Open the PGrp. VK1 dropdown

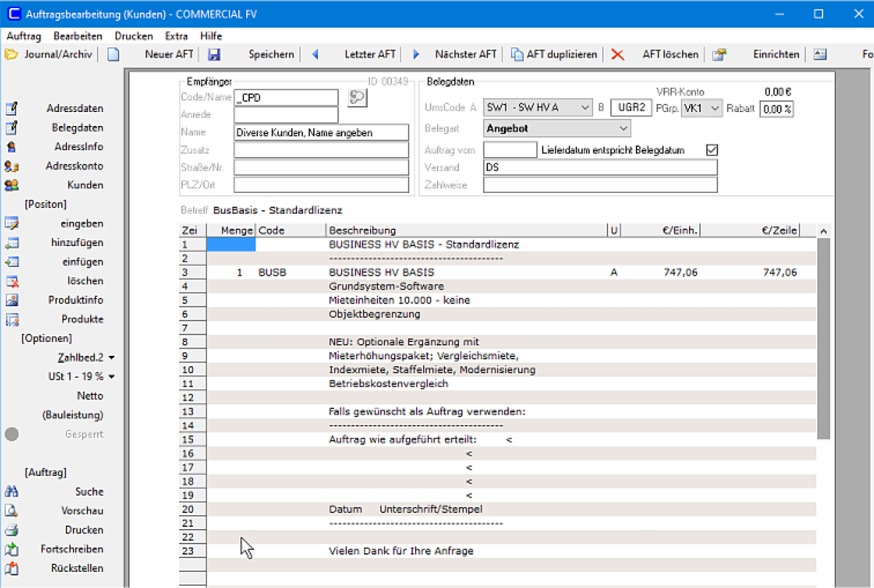coord(701,108)
